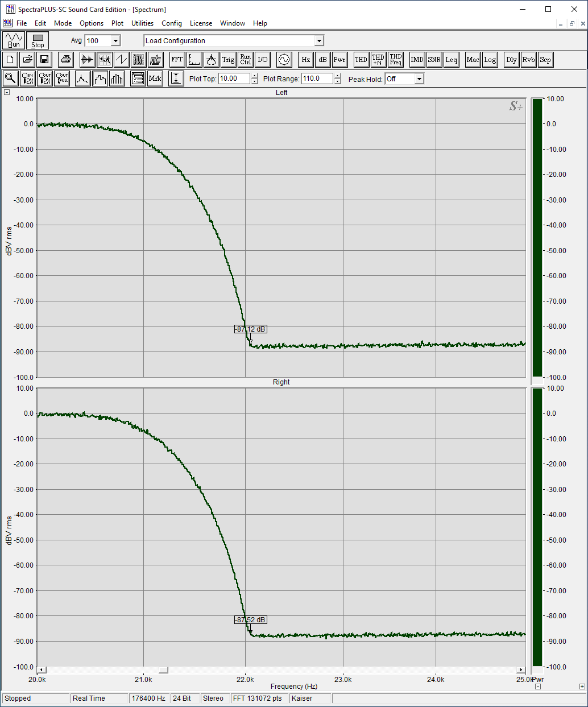Open the calibration icon
This screenshot has height=707, width=588.
[211, 60]
